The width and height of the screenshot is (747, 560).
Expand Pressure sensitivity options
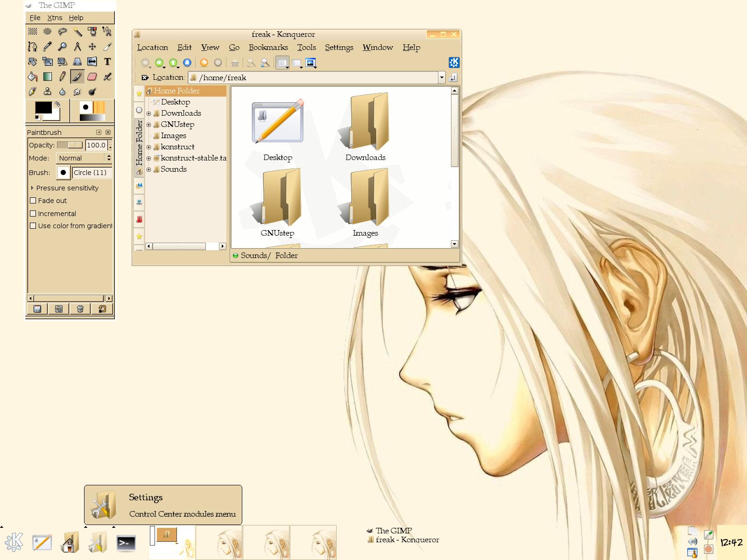coord(32,188)
